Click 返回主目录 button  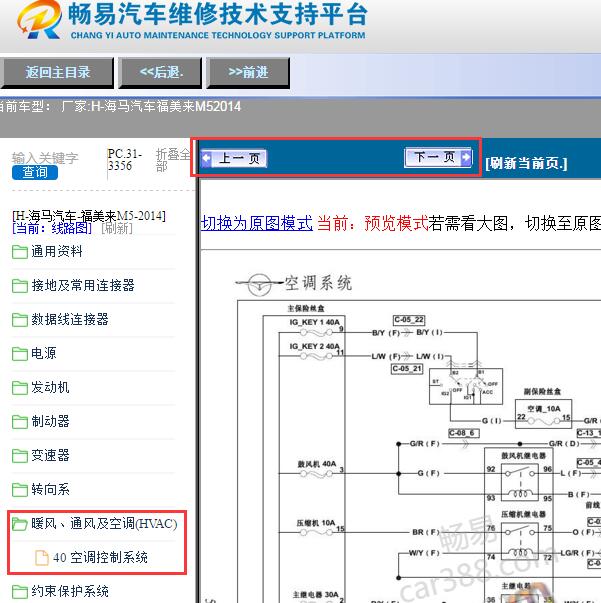[x=57, y=73]
